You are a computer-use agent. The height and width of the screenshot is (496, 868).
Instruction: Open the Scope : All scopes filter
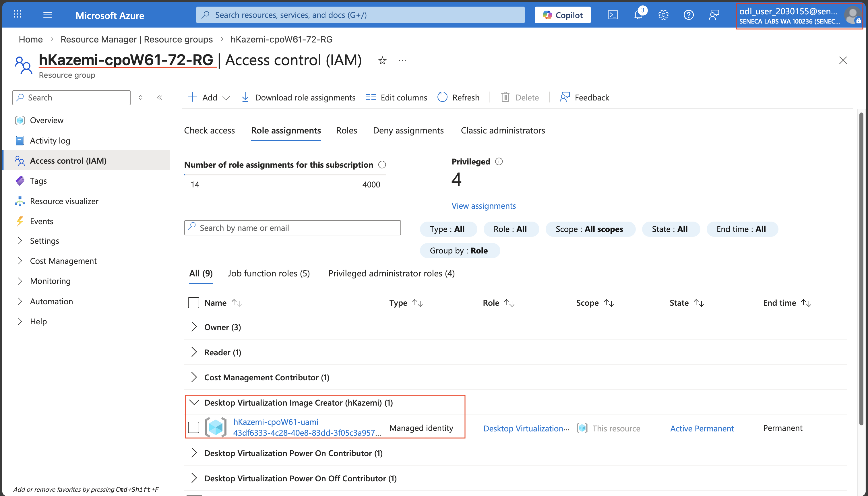pyautogui.click(x=590, y=229)
